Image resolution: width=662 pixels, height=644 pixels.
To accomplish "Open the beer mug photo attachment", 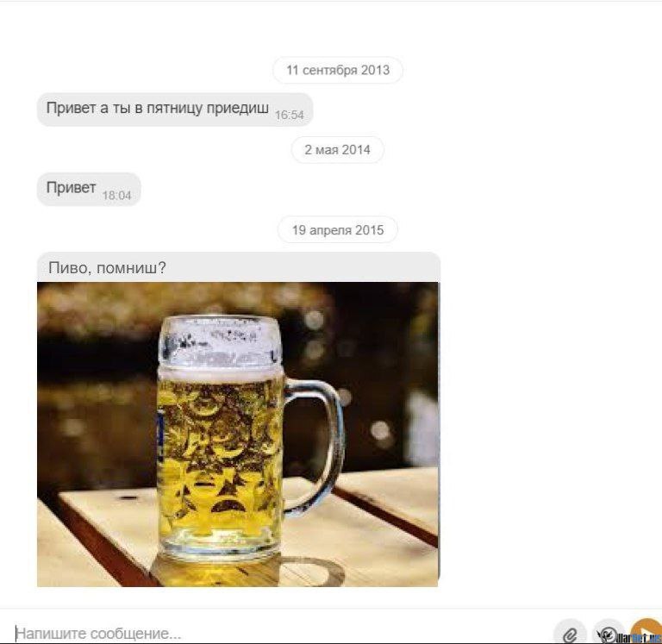I will tap(238, 434).
